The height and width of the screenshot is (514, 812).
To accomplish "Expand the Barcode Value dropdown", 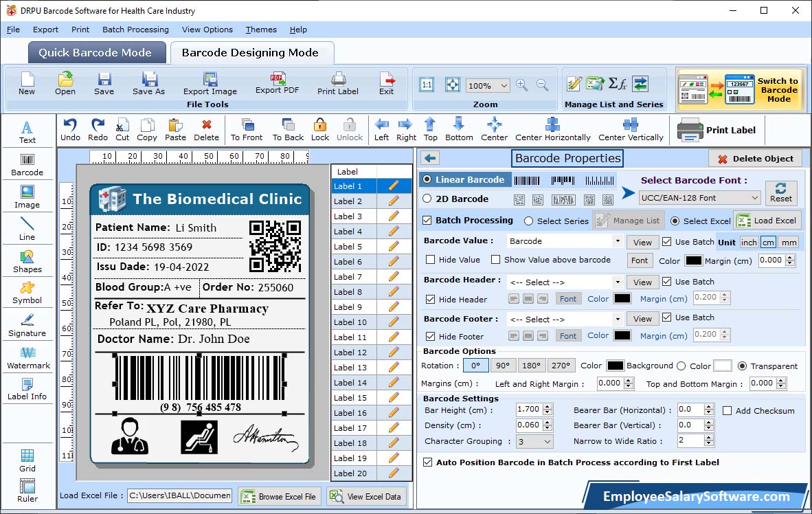I will click(618, 241).
